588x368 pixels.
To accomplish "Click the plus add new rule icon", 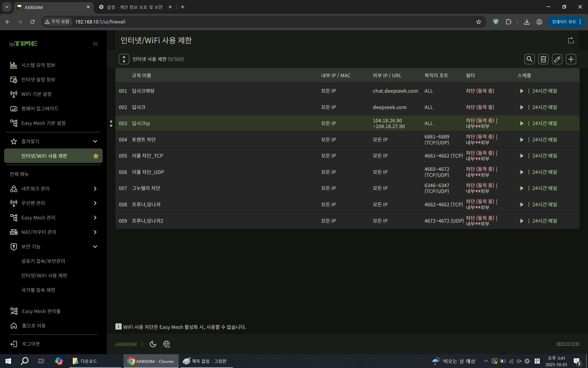I will 571,59.
